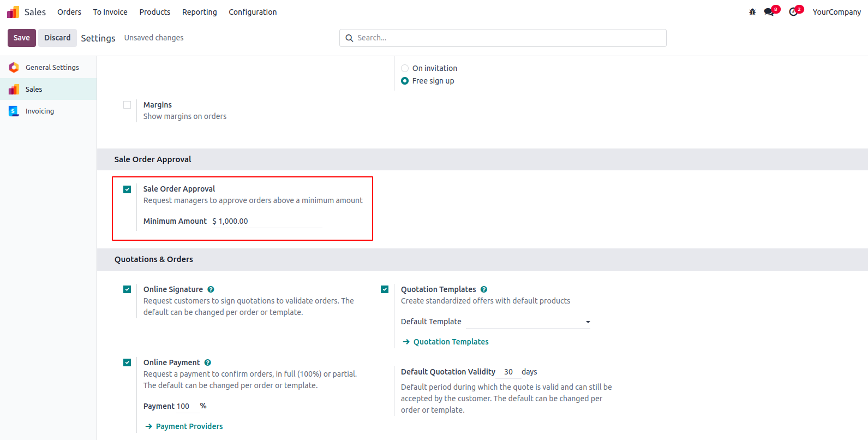Enable the Margins checkbox

127,105
